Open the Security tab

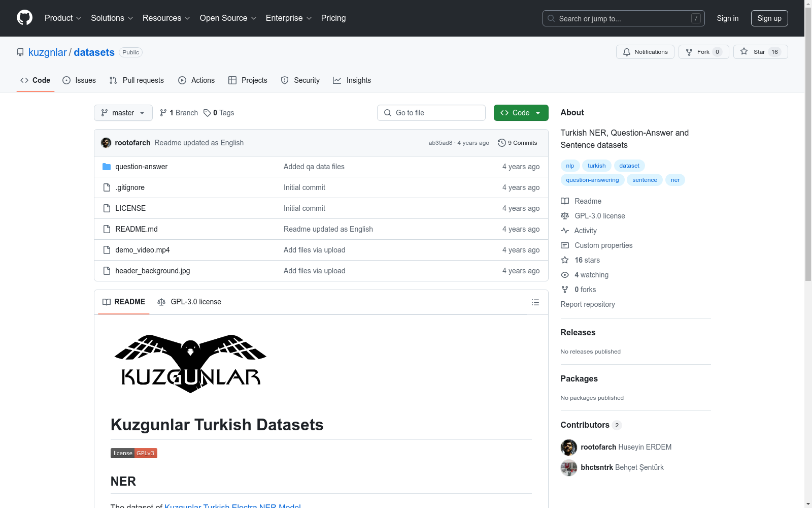pos(300,80)
